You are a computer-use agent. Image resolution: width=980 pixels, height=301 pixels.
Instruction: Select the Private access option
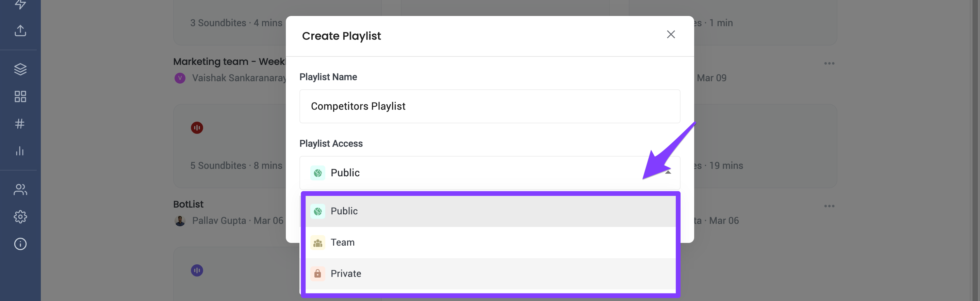[x=490, y=273]
